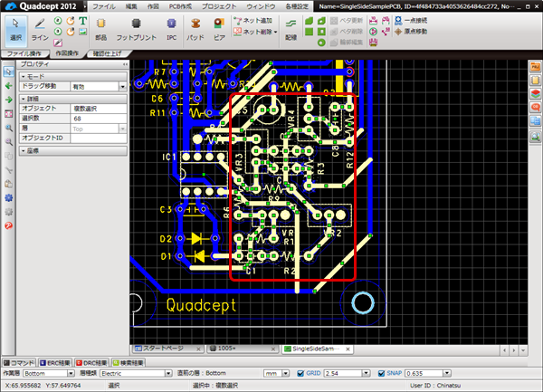This screenshot has width=543, height=392.
Task: Click the green forward arrow in the left sidebar
Action: pyautogui.click(x=9, y=100)
